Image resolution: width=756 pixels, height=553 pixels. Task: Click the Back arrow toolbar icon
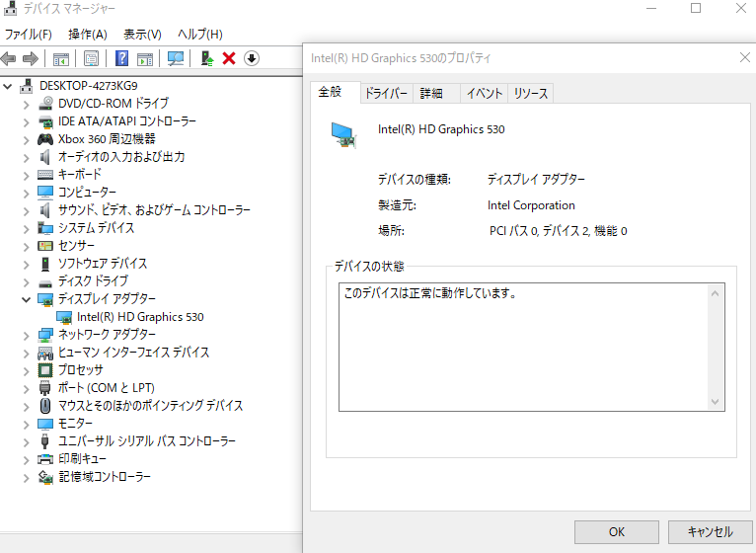pyautogui.click(x=8, y=59)
